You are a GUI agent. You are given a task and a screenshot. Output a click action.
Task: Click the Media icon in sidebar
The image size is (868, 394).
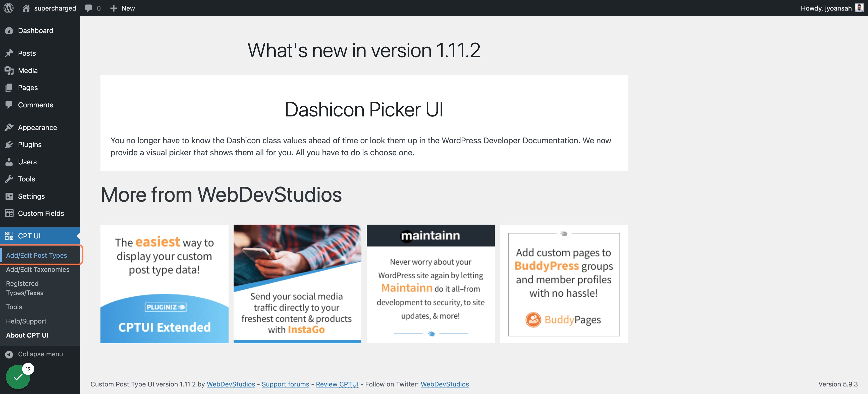pyautogui.click(x=9, y=70)
